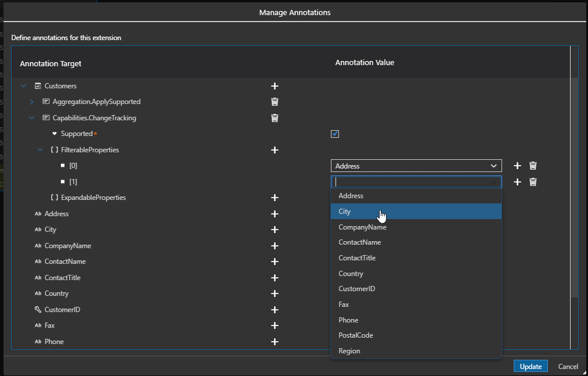The width and height of the screenshot is (588, 376).
Task: Delete the Capabilities.ChangeTracking annotation
Action: click(x=275, y=118)
